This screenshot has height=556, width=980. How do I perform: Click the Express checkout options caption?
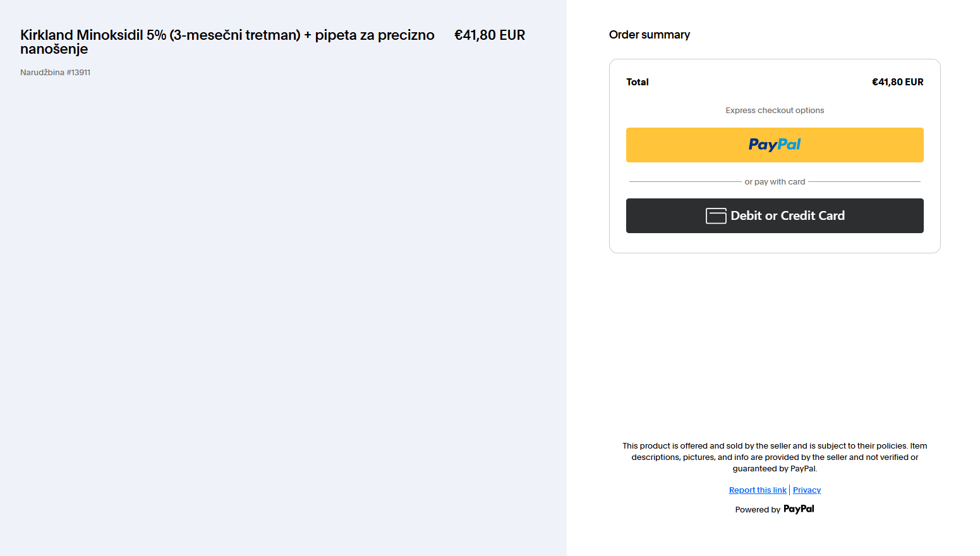pos(775,111)
